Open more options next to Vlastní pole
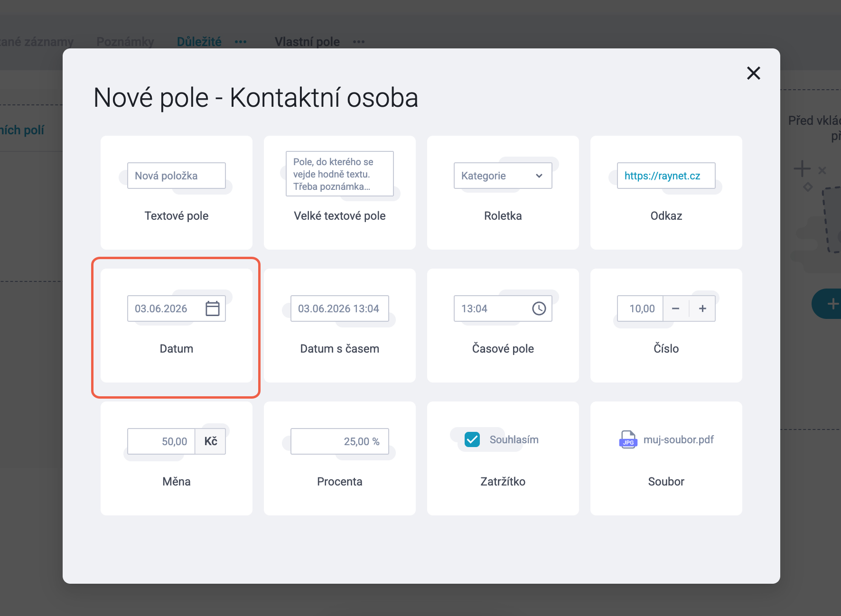This screenshot has height=616, width=841. (359, 42)
